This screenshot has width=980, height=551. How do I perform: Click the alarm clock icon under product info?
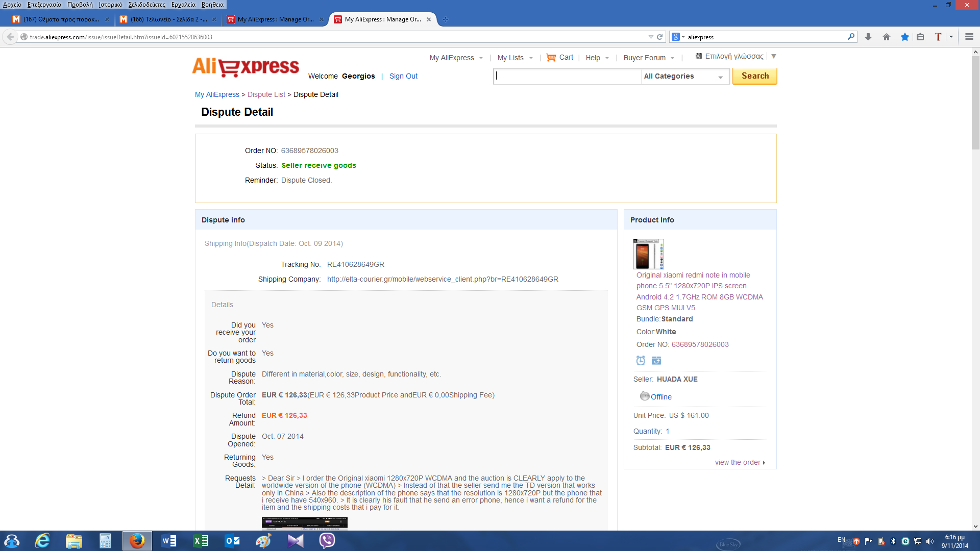tap(641, 361)
